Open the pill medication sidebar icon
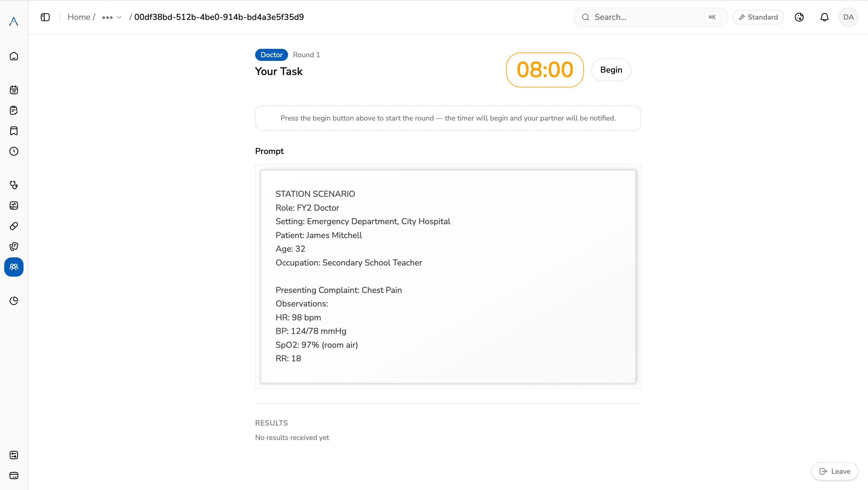The width and height of the screenshot is (868, 490). 14,226
